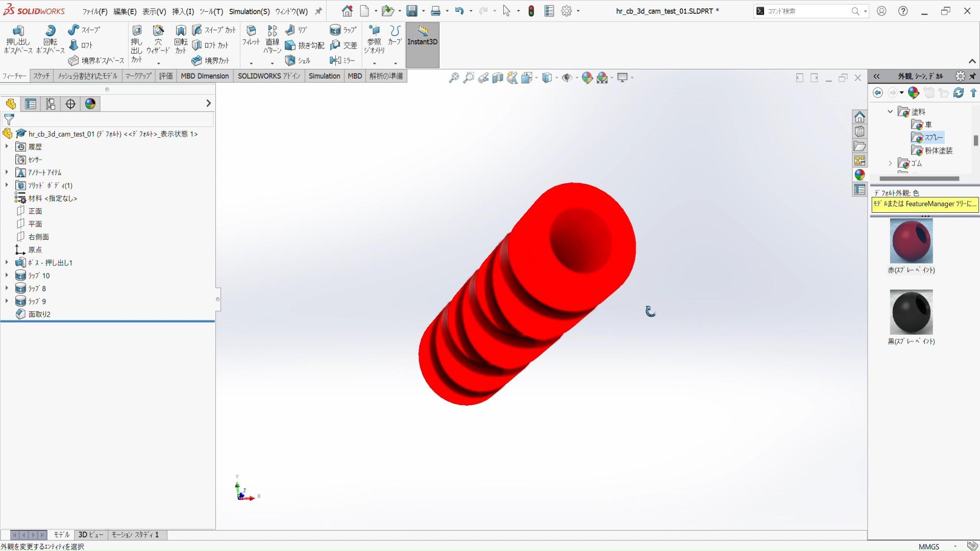
Task: Select the Revolved Boss/Base (回転) tool
Action: click(x=50, y=39)
